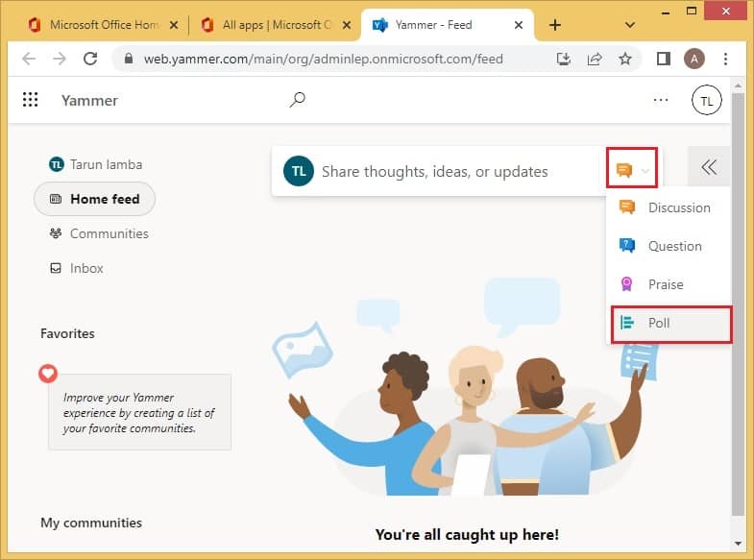This screenshot has height=560, width=754.
Task: Click the TL avatar in the composer
Action: (299, 171)
